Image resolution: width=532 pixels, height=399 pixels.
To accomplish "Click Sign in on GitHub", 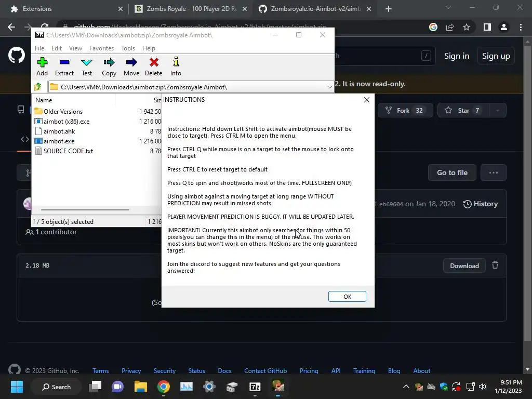I will (457, 56).
